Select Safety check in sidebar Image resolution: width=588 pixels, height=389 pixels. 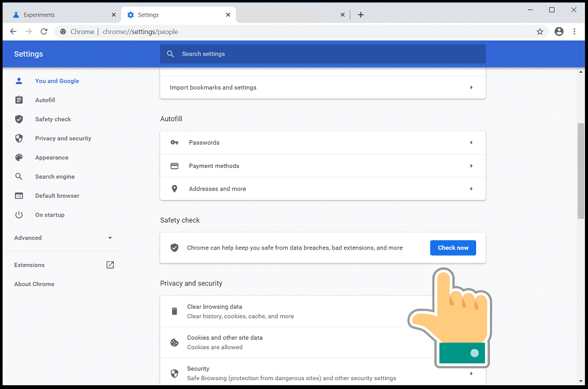(x=53, y=119)
